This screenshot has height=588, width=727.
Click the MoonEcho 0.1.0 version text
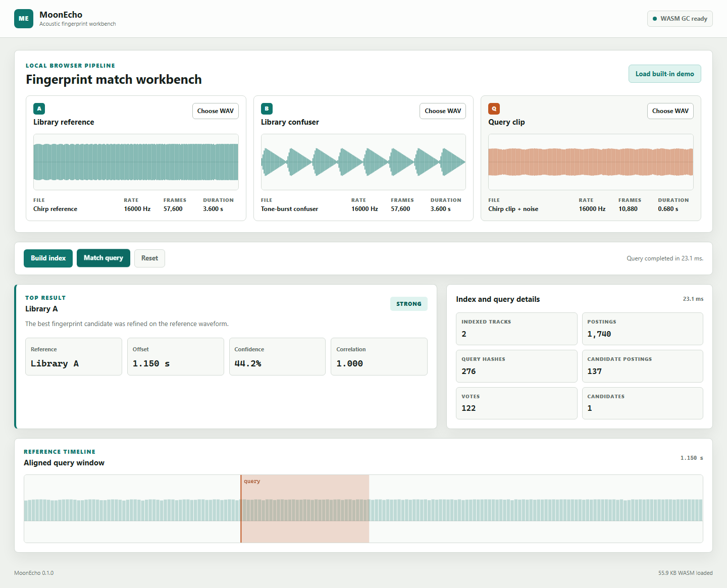click(x=34, y=573)
